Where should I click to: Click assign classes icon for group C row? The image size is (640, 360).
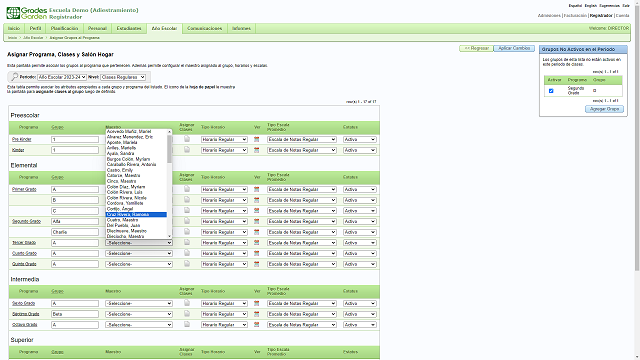tap(187, 210)
